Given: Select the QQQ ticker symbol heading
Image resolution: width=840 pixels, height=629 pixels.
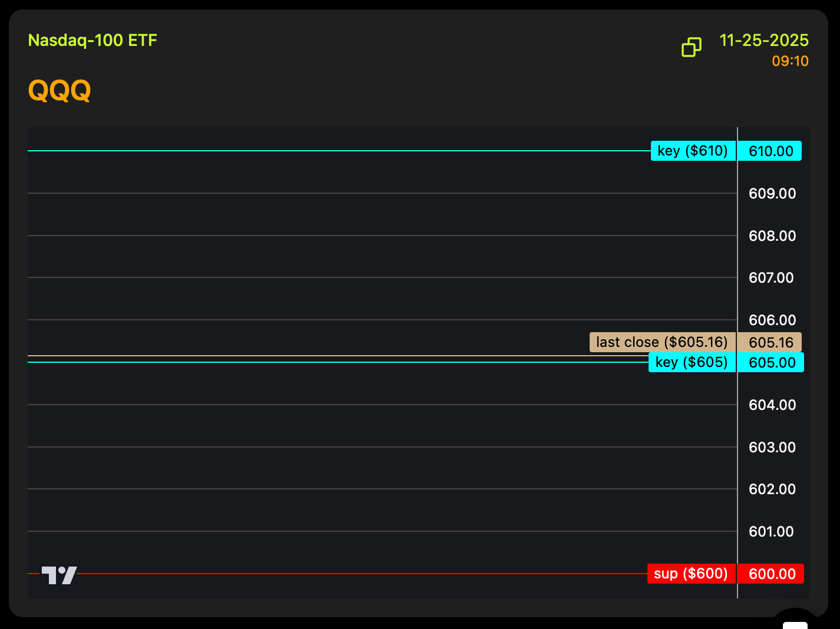Looking at the screenshot, I should coord(59,91).
